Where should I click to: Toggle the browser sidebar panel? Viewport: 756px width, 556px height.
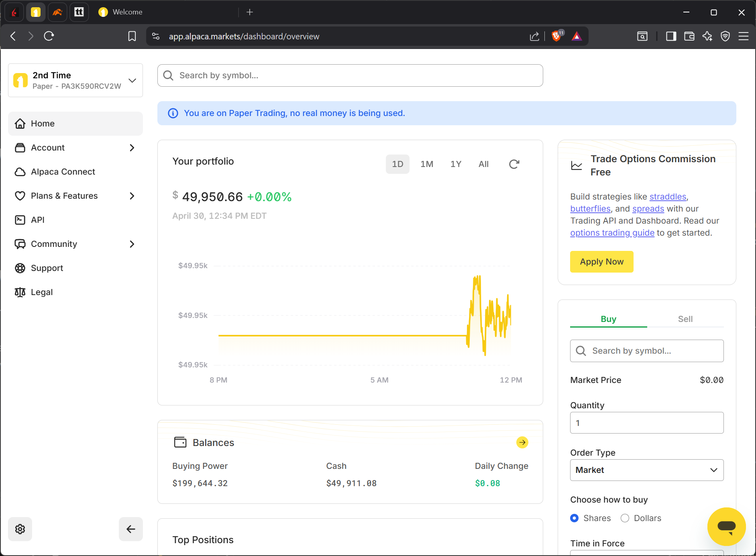(671, 37)
